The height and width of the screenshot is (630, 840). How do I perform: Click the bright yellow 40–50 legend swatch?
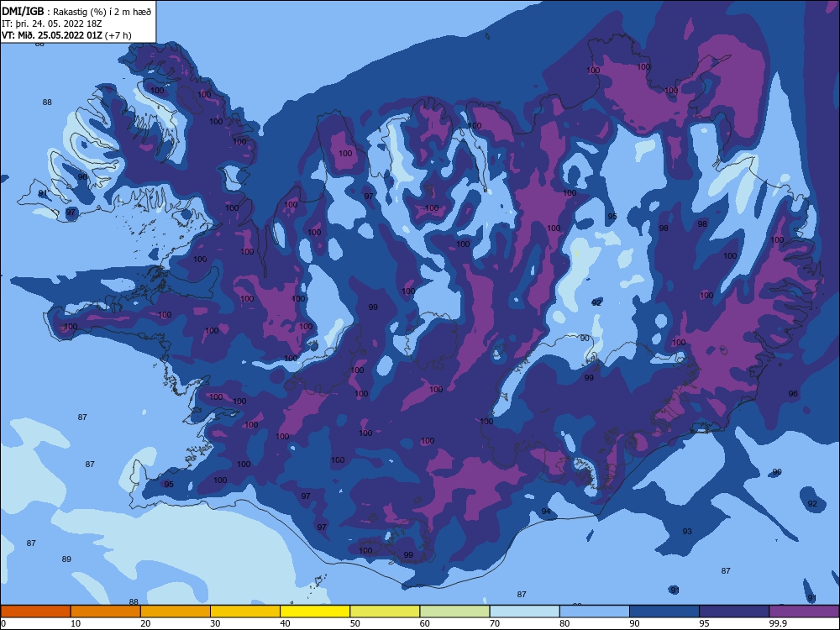pyautogui.click(x=315, y=612)
